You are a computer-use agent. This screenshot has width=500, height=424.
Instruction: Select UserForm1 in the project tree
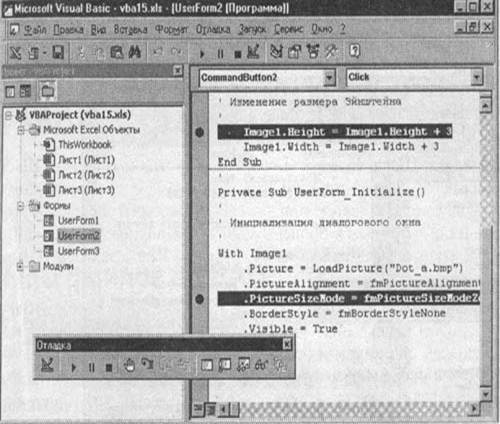tap(78, 221)
